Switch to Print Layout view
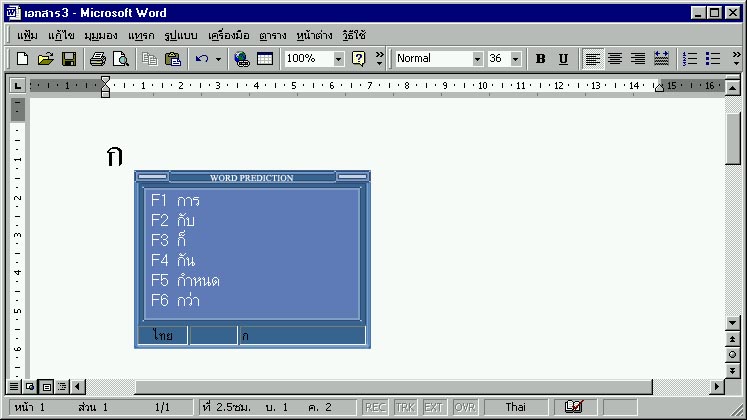This screenshot has width=747, height=420. point(46,387)
